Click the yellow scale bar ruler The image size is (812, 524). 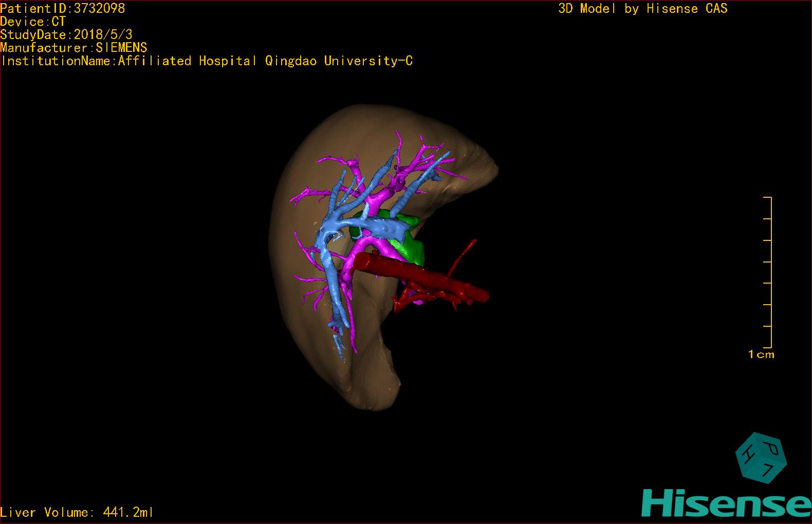click(770, 272)
